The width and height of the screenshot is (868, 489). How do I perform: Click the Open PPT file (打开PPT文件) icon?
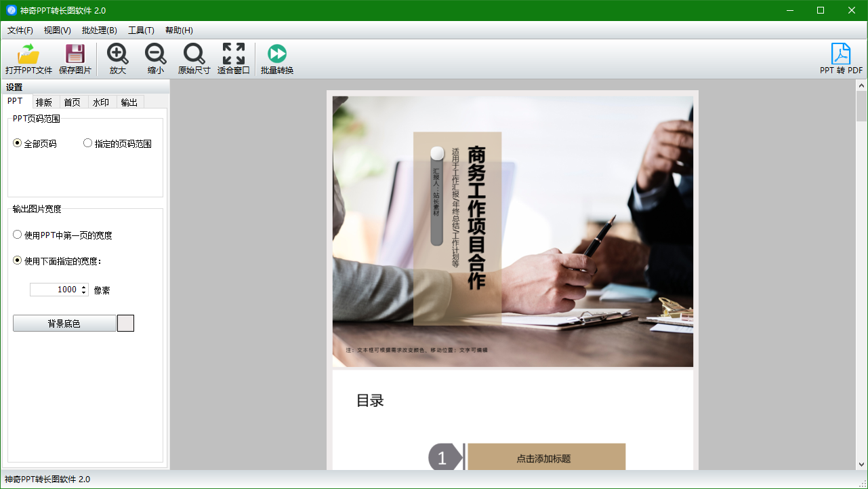pyautogui.click(x=28, y=54)
